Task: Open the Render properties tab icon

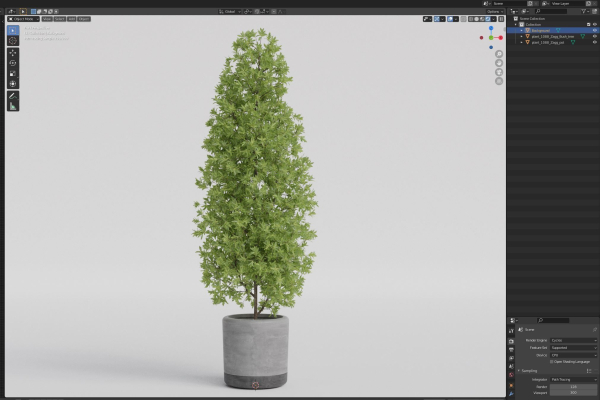Action: [x=512, y=341]
